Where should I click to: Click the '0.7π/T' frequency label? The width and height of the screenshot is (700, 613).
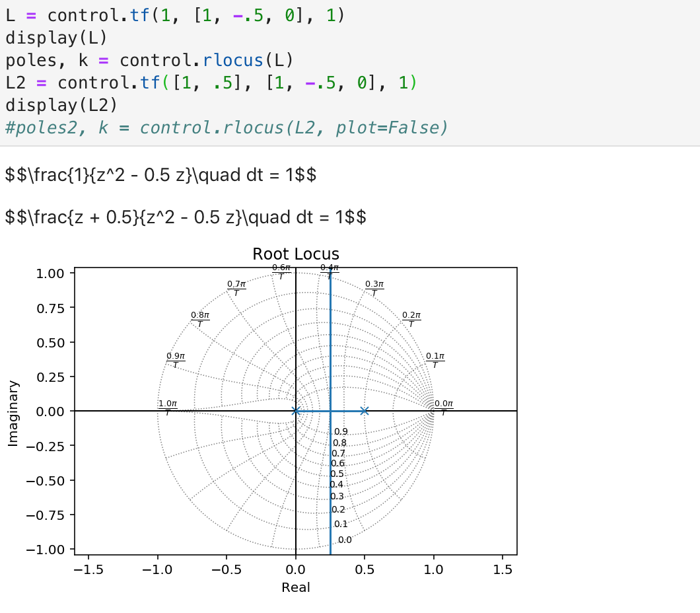coord(236,288)
